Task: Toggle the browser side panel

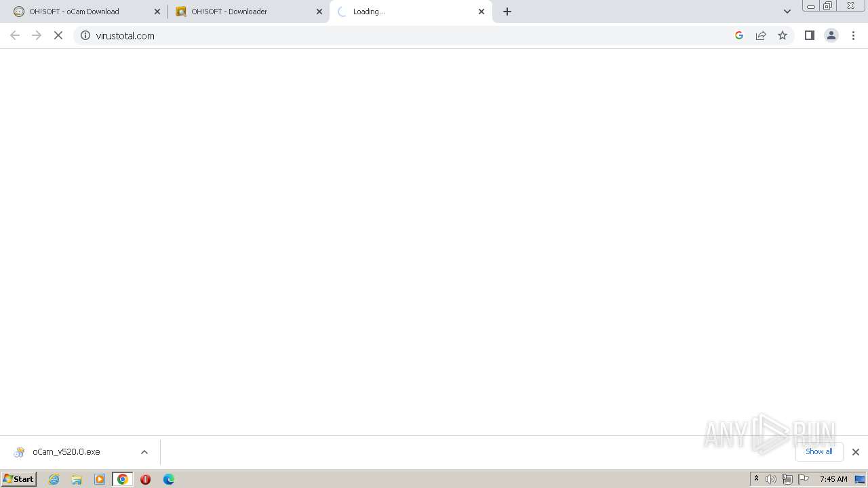Action: pos(809,35)
